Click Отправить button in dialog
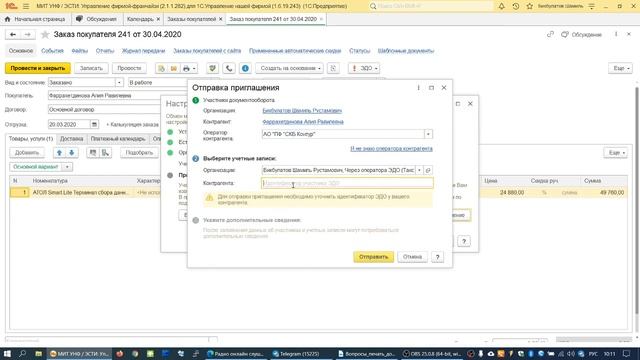640x360 pixels. [x=373, y=257]
